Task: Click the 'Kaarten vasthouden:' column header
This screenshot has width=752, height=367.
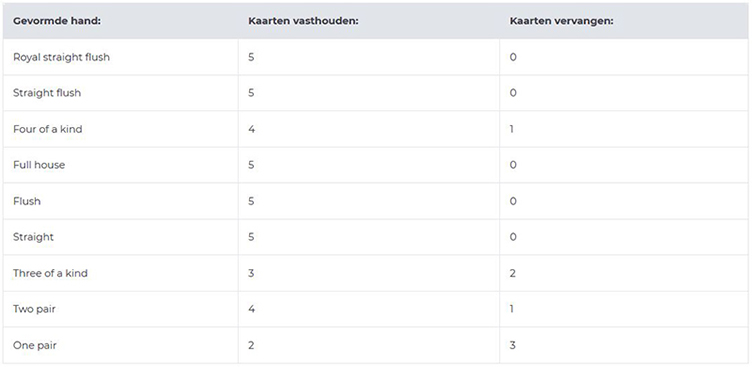Action: click(x=304, y=22)
